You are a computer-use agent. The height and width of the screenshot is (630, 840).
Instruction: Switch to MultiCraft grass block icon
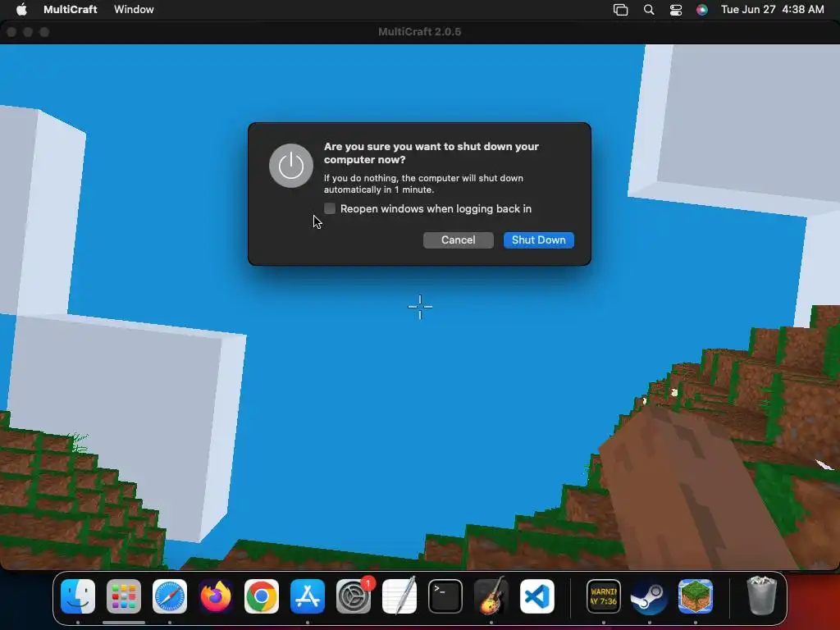pos(696,596)
